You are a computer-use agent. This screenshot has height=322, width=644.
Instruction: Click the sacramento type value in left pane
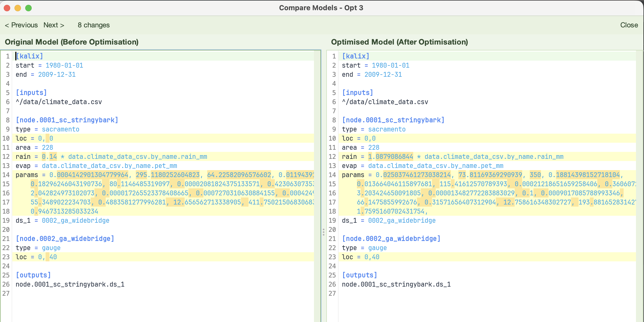point(61,129)
